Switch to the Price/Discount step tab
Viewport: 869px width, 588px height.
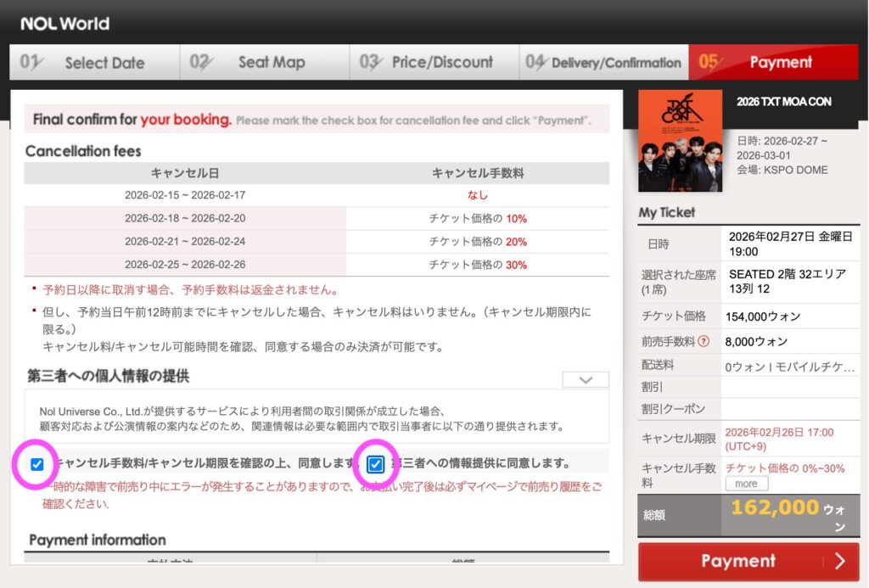pyautogui.click(x=434, y=63)
